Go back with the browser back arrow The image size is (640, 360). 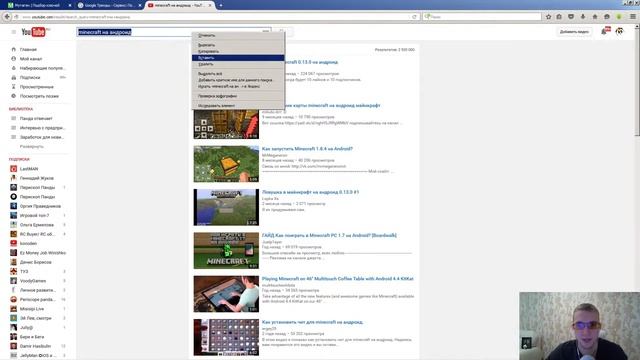(7, 17)
